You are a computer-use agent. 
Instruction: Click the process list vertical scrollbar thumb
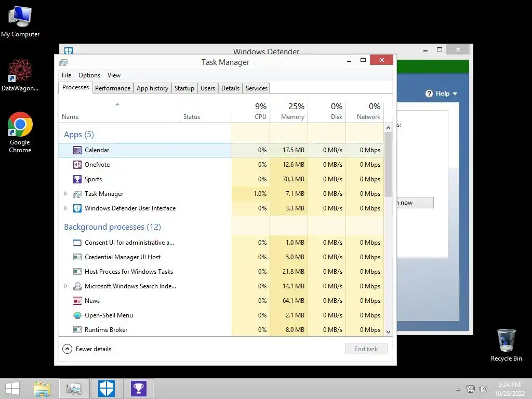(x=389, y=165)
